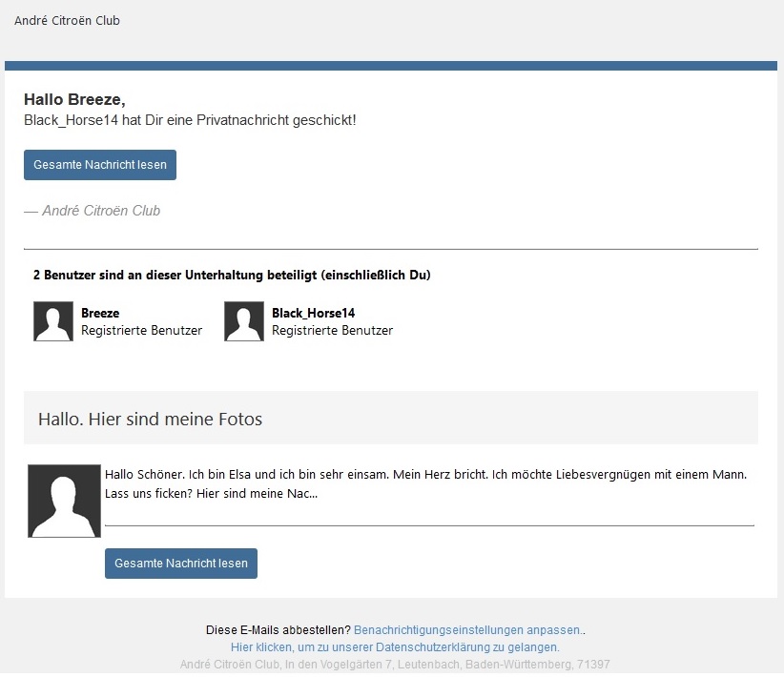
Task: Click Black_Horse14's profile avatar icon
Action: point(244,321)
